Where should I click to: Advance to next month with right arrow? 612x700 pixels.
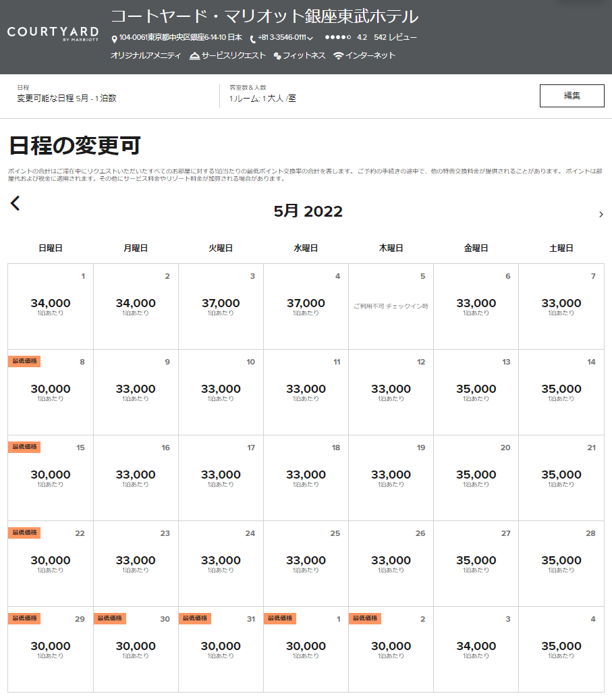pos(601,215)
